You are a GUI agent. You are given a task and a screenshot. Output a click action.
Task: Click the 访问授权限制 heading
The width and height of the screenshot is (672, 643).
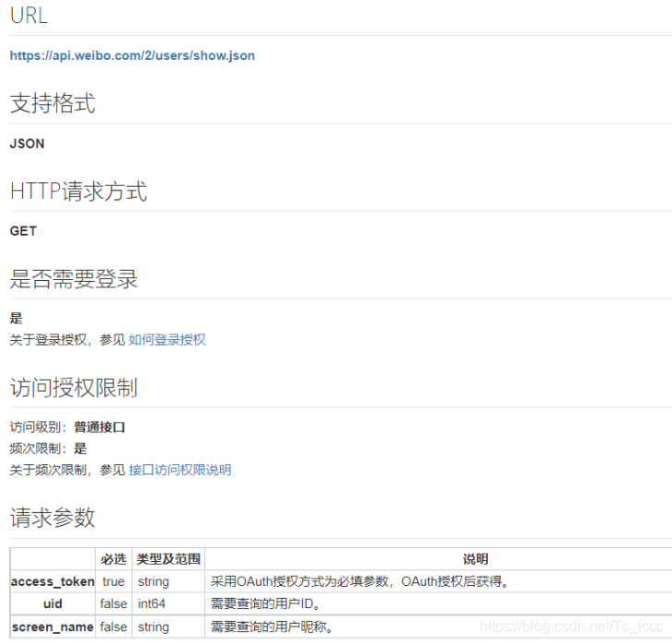coord(74,388)
